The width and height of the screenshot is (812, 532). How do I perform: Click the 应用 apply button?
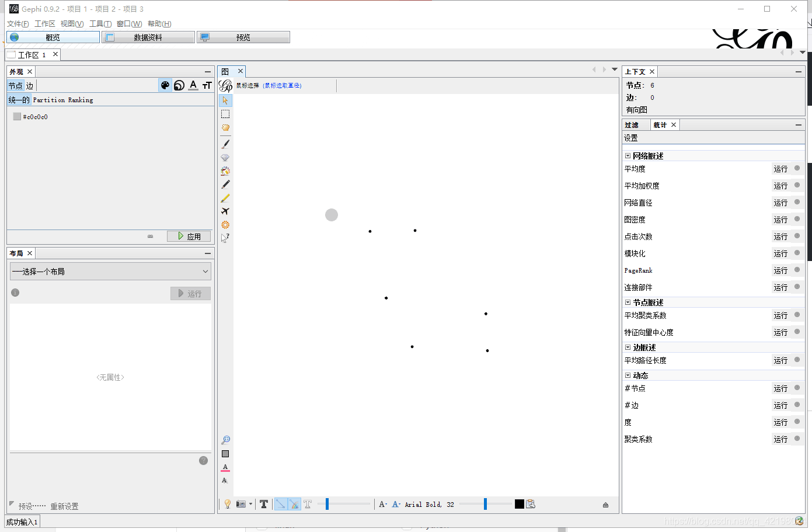click(x=189, y=237)
